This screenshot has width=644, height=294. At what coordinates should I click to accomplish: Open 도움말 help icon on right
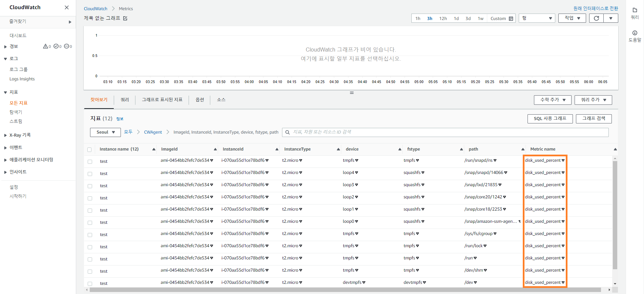coord(635,33)
